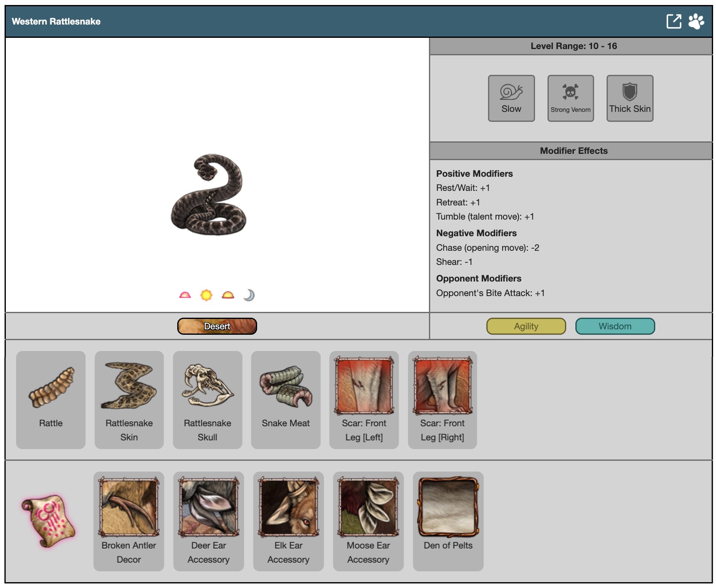Screen dimensions: 716x588
Task: Click the pink dawn sunrise icon
Action: click(x=185, y=295)
